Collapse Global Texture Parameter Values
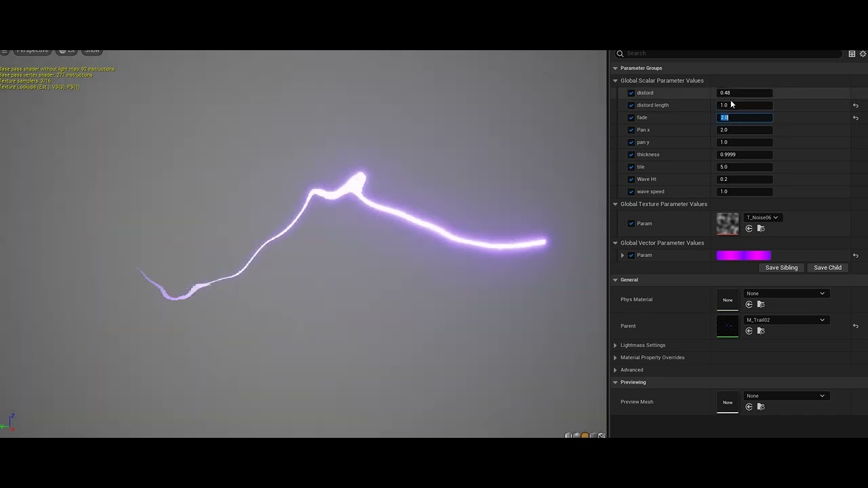 pyautogui.click(x=615, y=204)
